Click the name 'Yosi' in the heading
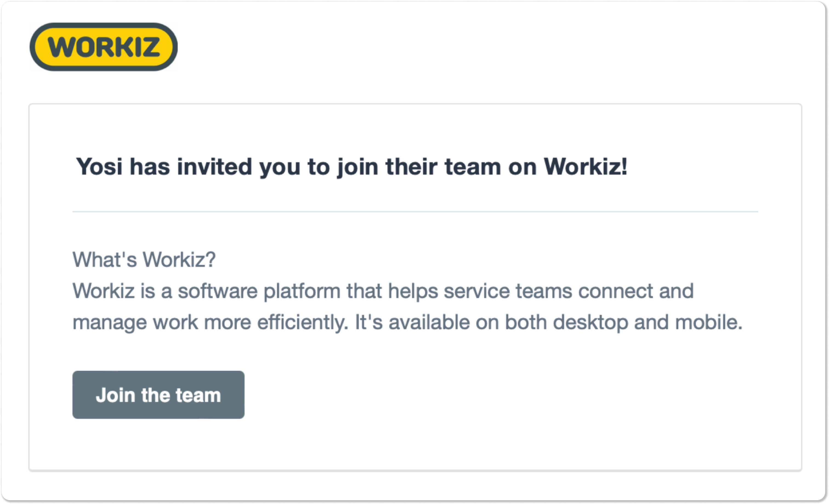This screenshot has width=829, height=504. [x=99, y=166]
